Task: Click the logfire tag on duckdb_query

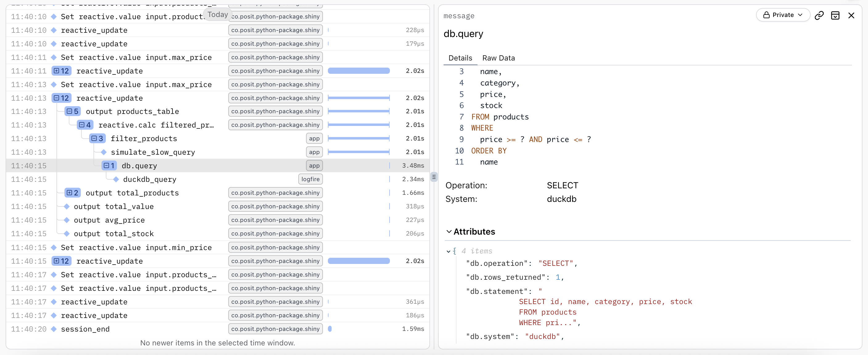Action: point(310,179)
